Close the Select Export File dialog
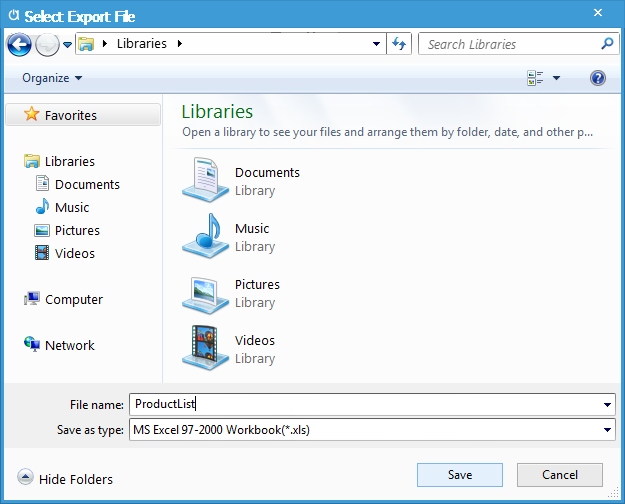 (597, 13)
